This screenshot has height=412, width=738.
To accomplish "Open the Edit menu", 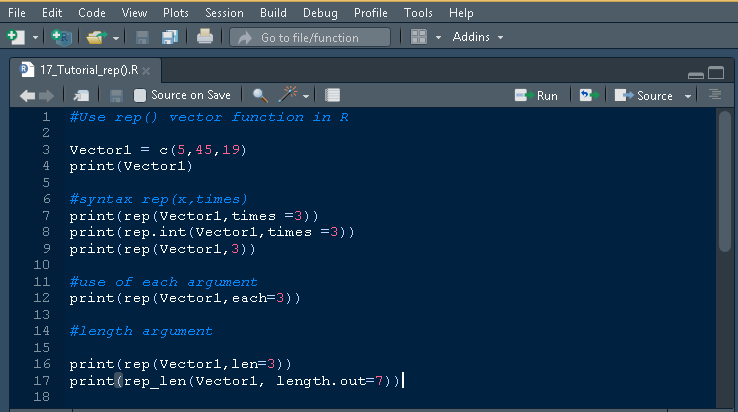I will (x=52, y=13).
